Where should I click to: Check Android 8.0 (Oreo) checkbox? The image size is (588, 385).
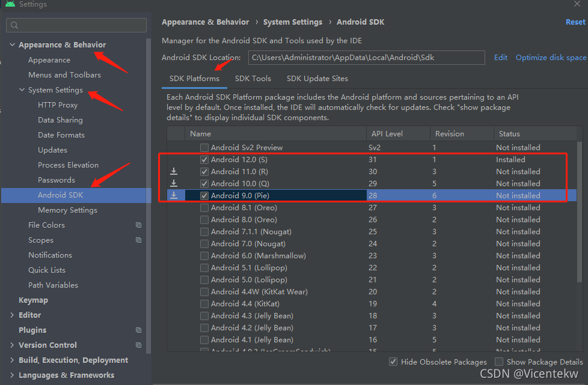204,219
